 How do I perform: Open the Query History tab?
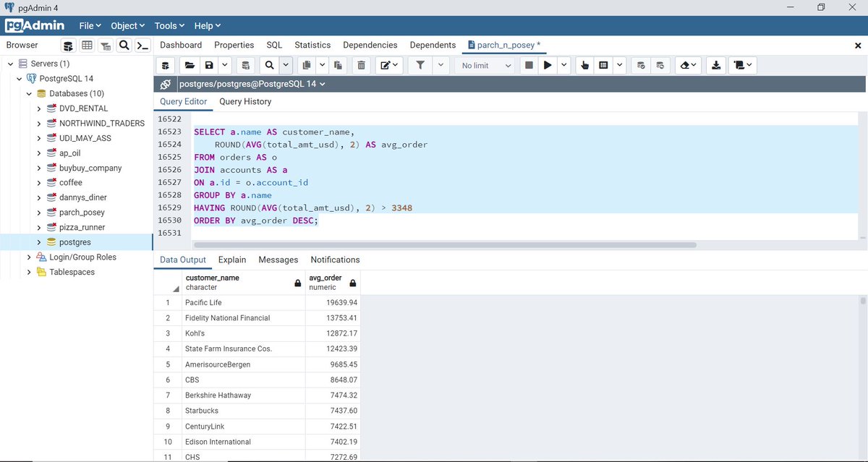(x=245, y=102)
